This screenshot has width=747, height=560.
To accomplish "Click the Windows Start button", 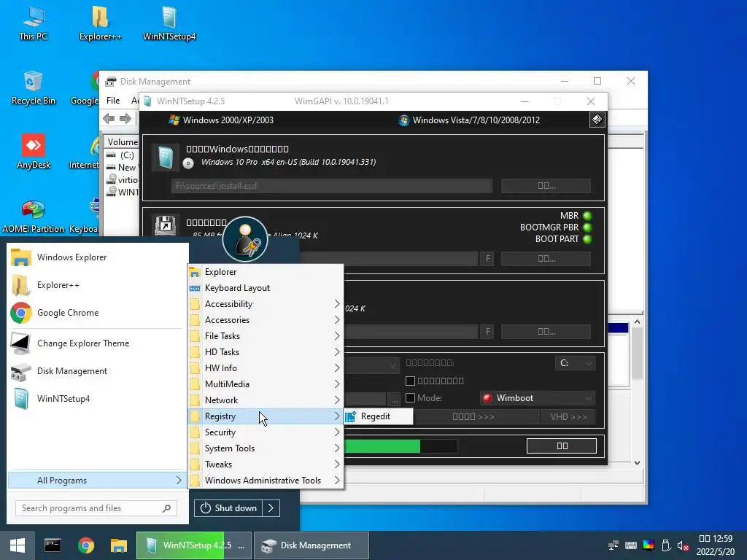I will (x=18, y=545).
